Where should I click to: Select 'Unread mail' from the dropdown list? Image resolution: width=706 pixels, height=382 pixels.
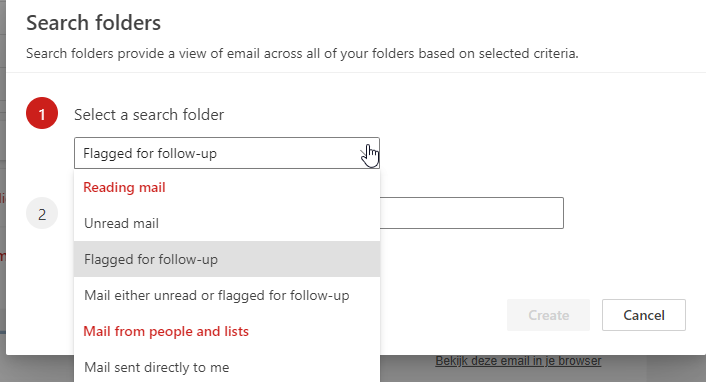(227, 223)
